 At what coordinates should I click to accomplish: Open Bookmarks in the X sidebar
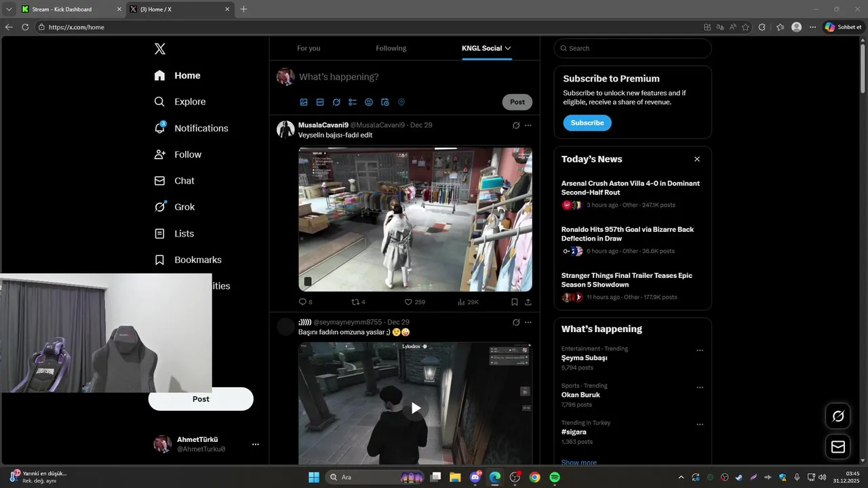click(188, 260)
